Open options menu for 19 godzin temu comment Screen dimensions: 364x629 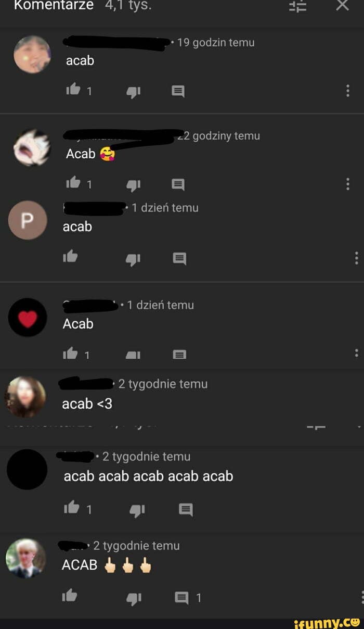point(348,91)
